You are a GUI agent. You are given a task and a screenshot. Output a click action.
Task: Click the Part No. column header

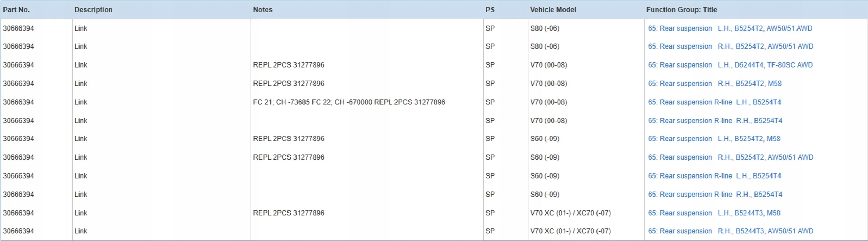coord(16,10)
